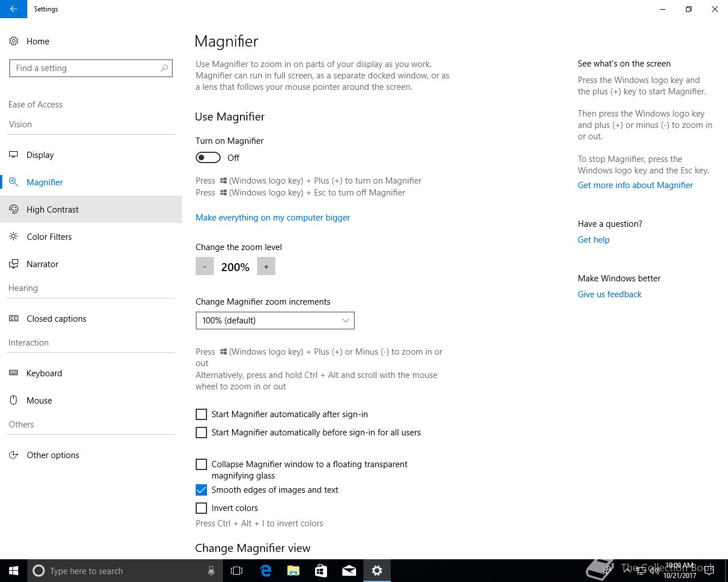This screenshot has height=582, width=728.
Task: Click the Keyboard icon in sidebar
Action: tap(14, 373)
